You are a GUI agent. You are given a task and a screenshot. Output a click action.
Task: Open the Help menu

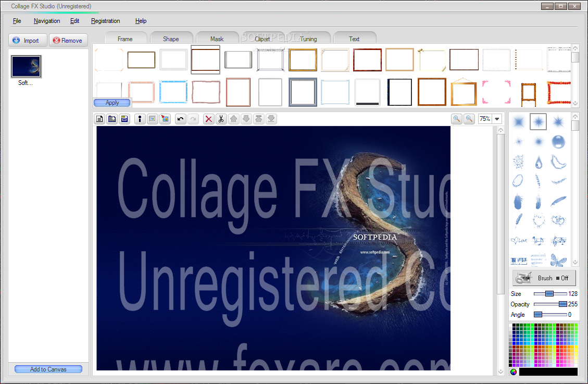click(x=141, y=21)
